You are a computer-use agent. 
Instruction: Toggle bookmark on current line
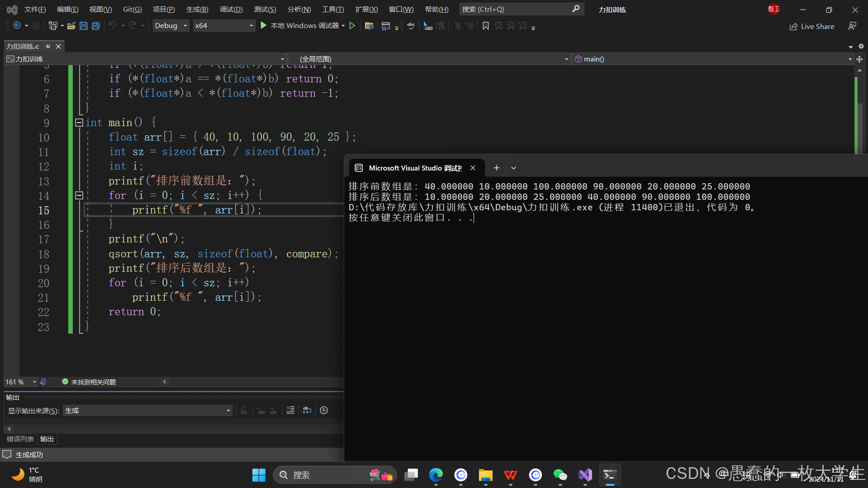tap(486, 26)
